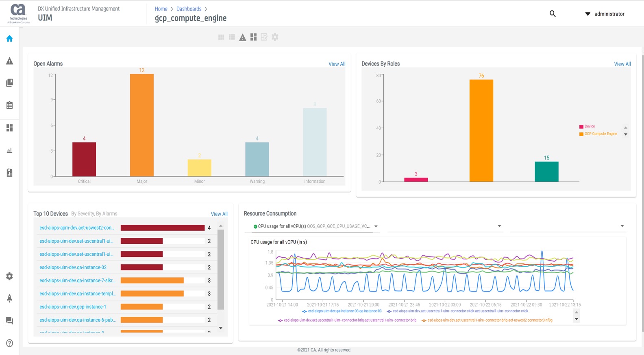Open the esd-aiops-uim-dev.qa-instance-02 device link
The height and width of the screenshot is (355, 644).
click(x=73, y=267)
